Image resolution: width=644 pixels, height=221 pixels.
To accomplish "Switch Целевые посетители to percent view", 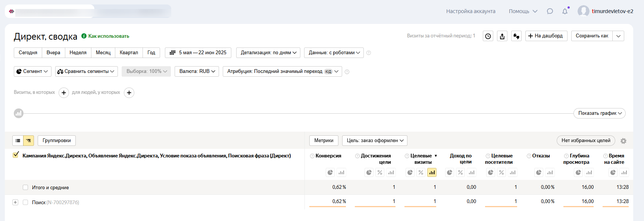I will tap(501, 172).
